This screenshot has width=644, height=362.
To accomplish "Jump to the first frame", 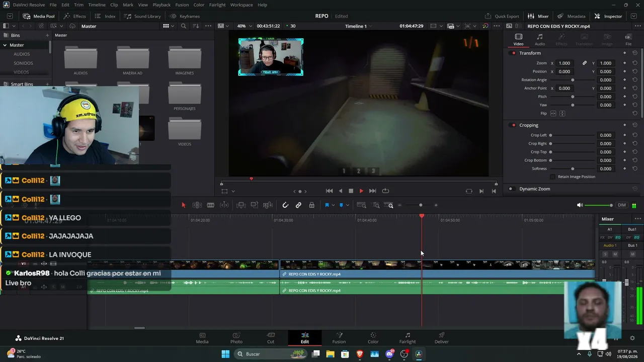I will [329, 191].
